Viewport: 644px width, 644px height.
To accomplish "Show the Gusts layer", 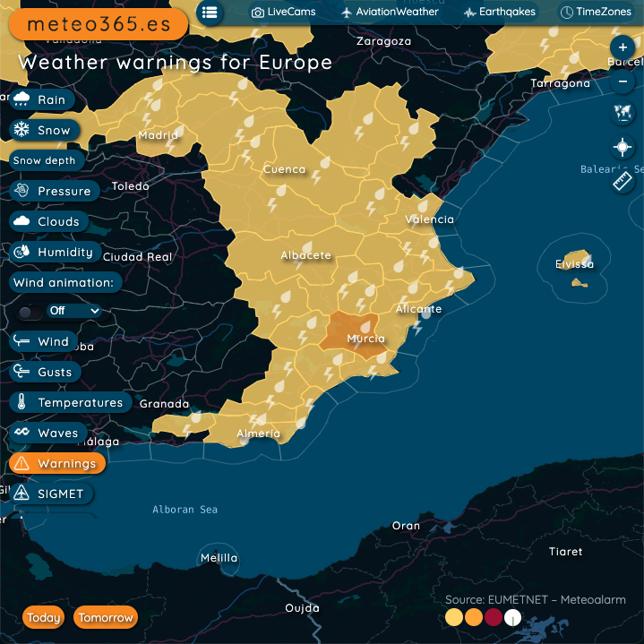I will [x=45, y=372].
